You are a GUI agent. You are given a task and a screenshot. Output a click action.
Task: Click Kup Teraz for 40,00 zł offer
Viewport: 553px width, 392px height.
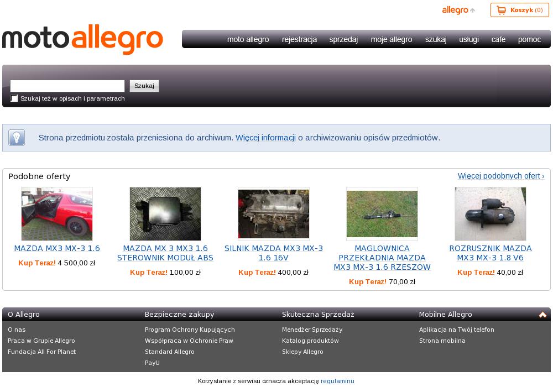(x=476, y=273)
